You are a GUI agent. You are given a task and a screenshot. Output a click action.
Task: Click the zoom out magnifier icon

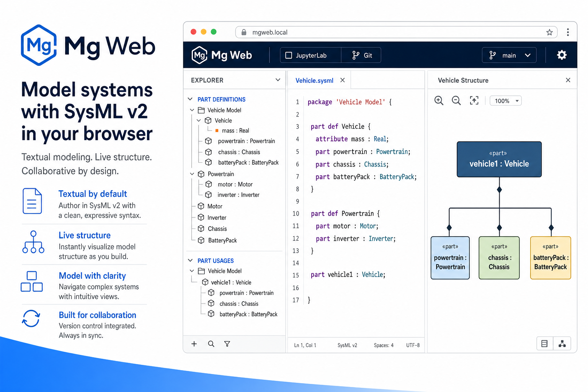pyautogui.click(x=456, y=101)
